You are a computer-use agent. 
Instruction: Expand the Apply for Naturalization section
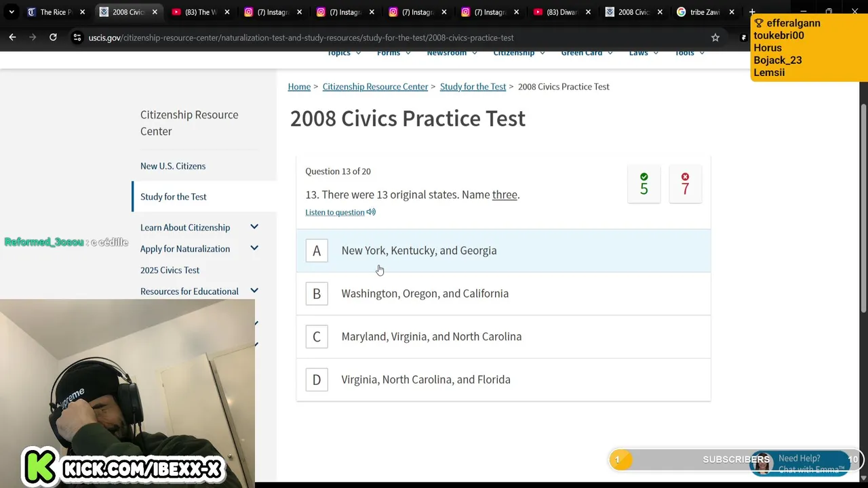coord(254,248)
